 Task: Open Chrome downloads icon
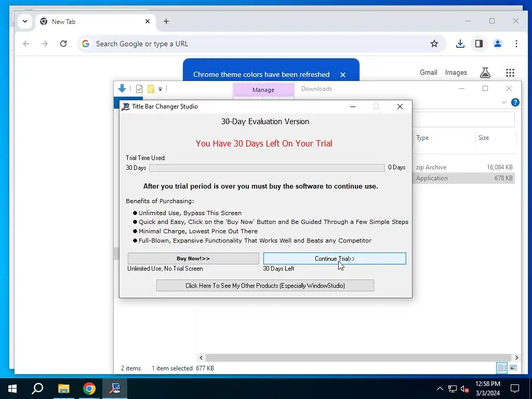point(460,44)
